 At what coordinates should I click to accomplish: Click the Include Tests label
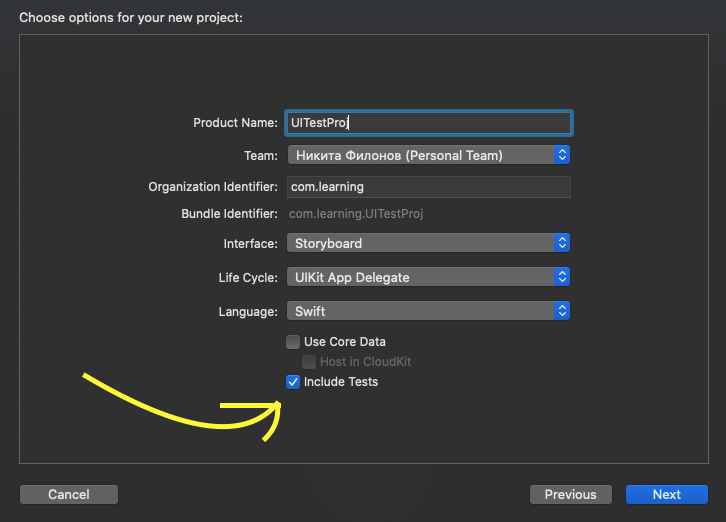point(341,382)
